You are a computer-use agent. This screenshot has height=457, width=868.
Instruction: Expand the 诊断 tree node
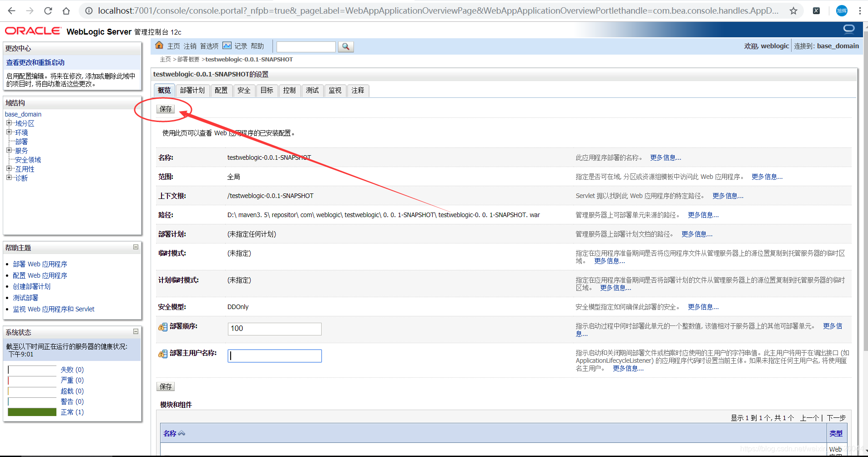(x=9, y=178)
